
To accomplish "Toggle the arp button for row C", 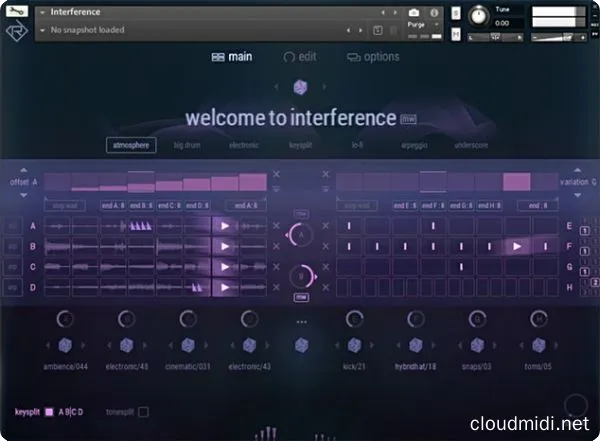I will (13, 267).
